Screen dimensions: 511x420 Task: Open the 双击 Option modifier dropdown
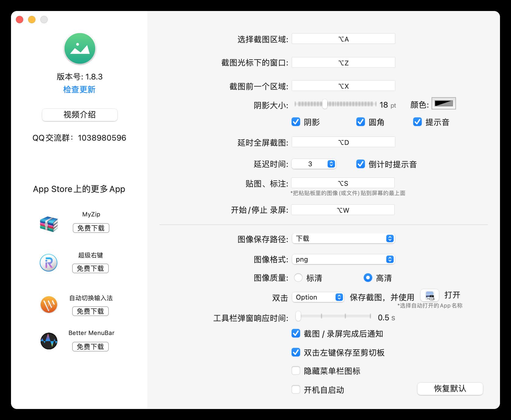318,297
